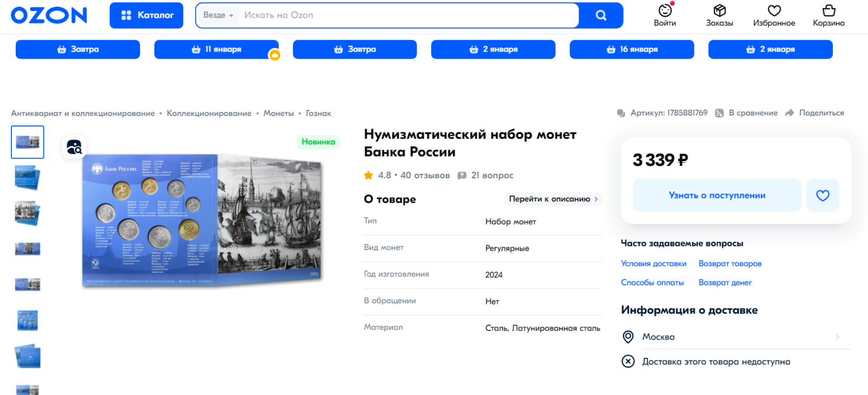Image resolution: width=868 pixels, height=395 pixels.
Task: Select the first product thumbnail
Action: (28, 142)
